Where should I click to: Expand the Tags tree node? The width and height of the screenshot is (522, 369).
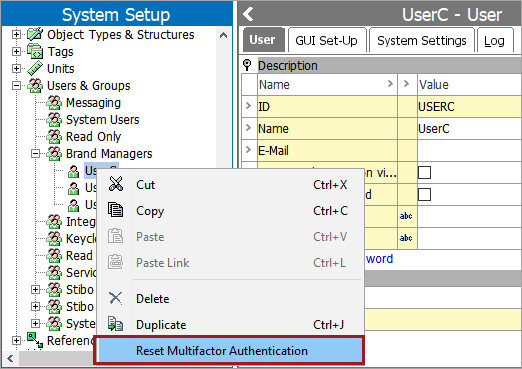pyautogui.click(x=16, y=51)
